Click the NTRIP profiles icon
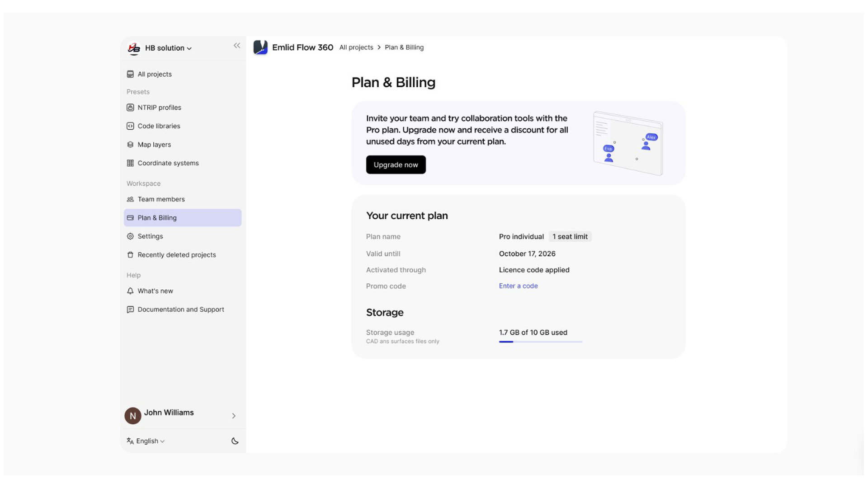The height and width of the screenshot is (488, 868). pos(130,108)
